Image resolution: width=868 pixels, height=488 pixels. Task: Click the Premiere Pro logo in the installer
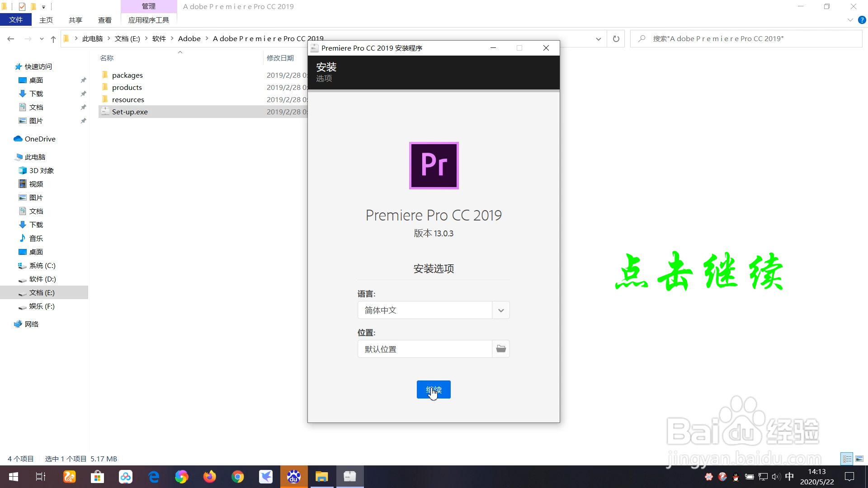[434, 166]
